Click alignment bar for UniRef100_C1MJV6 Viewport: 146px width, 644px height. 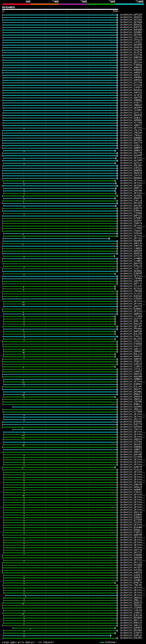(x=60, y=37)
